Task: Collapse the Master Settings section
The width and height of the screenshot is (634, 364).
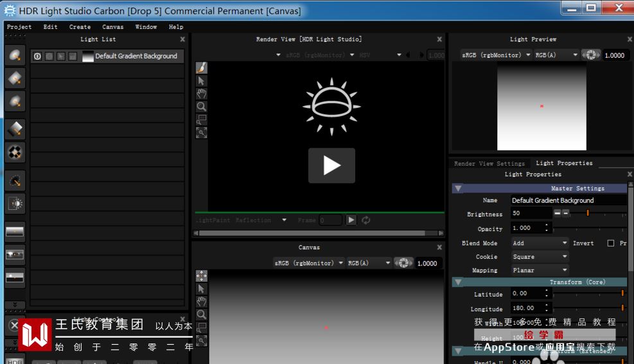Action: click(458, 188)
